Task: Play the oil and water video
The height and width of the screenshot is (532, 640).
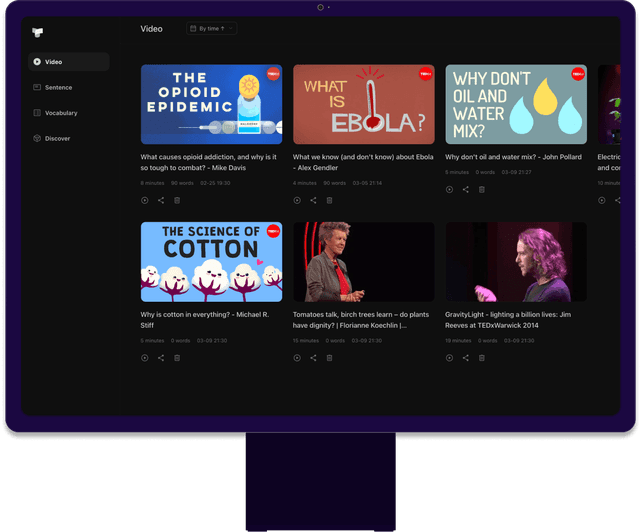Action: (449, 189)
